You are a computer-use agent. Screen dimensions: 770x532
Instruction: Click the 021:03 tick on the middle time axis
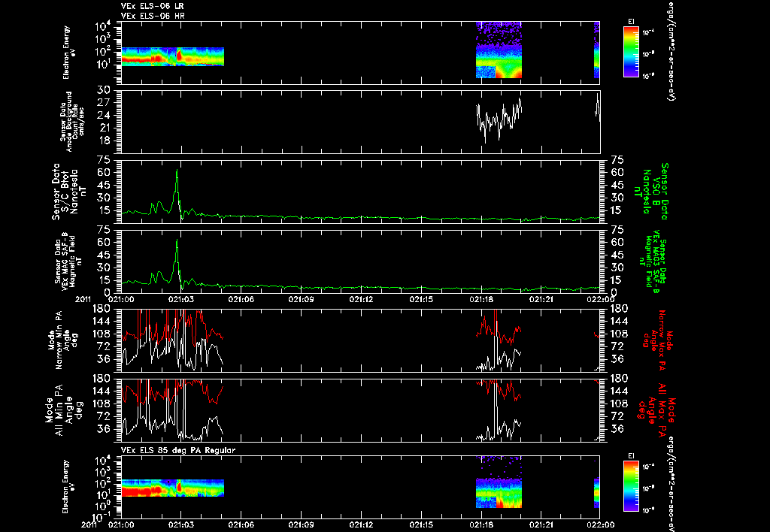(181, 299)
